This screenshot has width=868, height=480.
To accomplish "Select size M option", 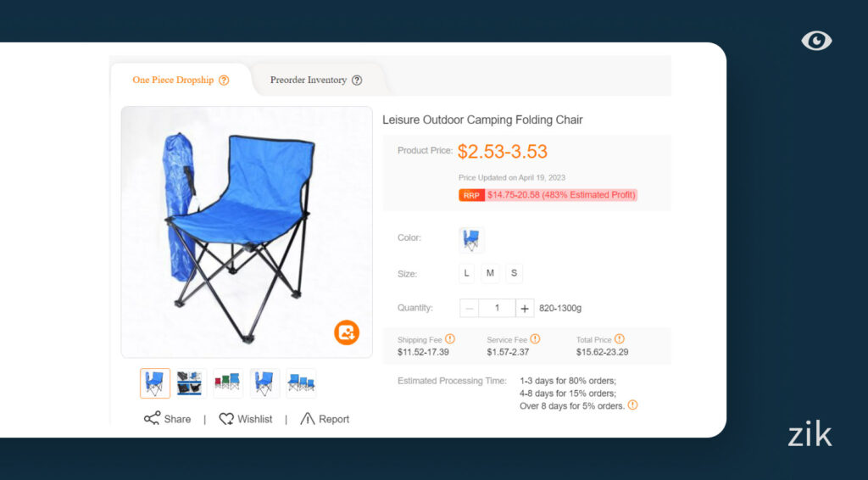I will click(491, 273).
